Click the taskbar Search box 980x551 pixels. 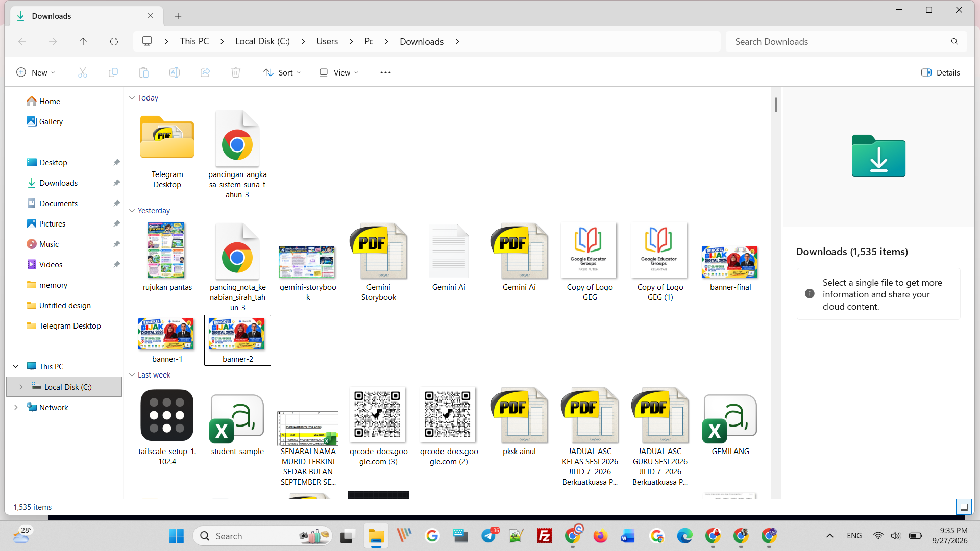point(263,536)
